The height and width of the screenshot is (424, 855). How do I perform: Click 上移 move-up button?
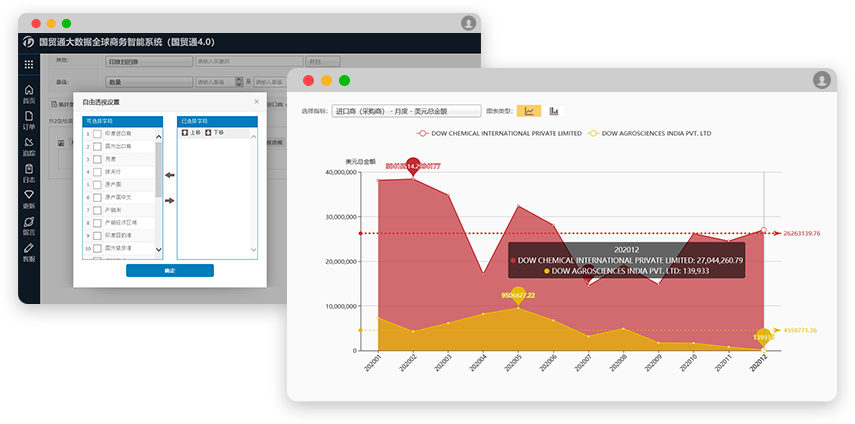(x=191, y=132)
